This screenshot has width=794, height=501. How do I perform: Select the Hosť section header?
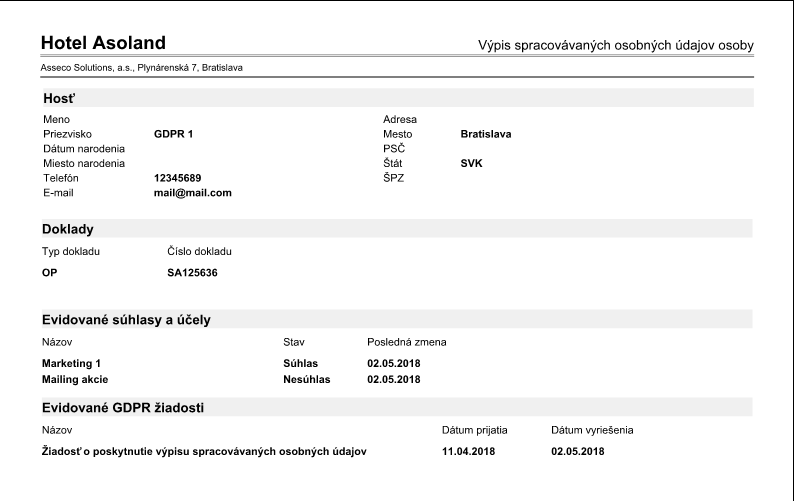[x=60, y=98]
